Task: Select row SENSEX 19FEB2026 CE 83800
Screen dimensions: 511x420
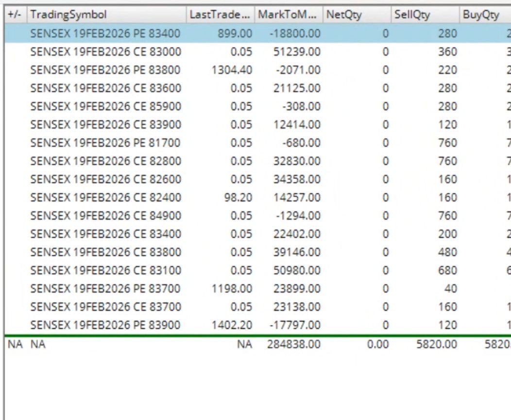Action: (x=258, y=252)
